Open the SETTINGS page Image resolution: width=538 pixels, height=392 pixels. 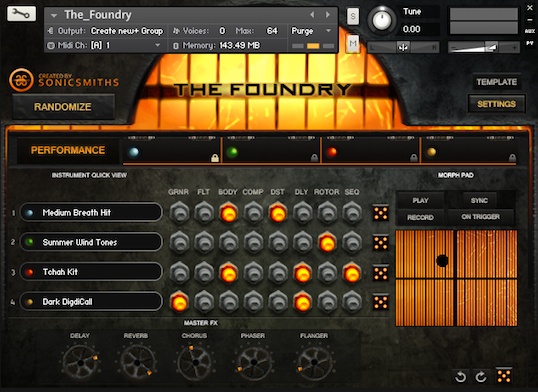click(496, 104)
